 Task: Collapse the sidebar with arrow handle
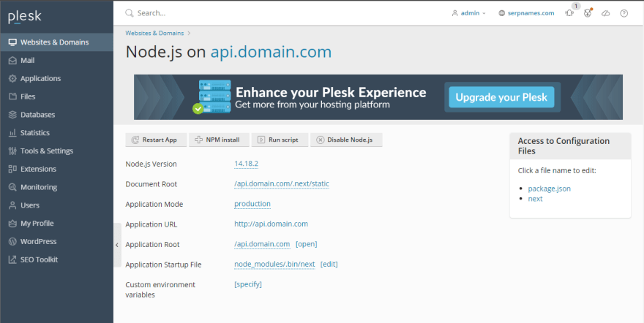click(117, 245)
